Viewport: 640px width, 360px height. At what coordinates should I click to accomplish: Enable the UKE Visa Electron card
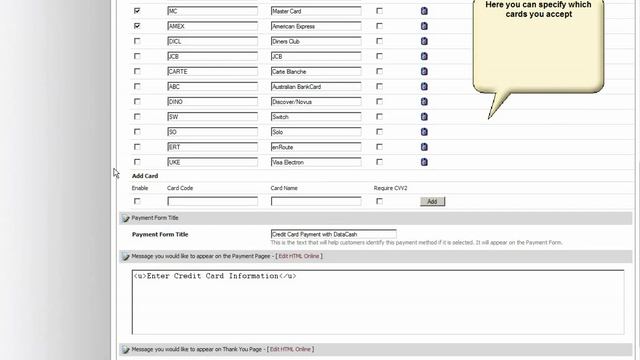(137, 162)
